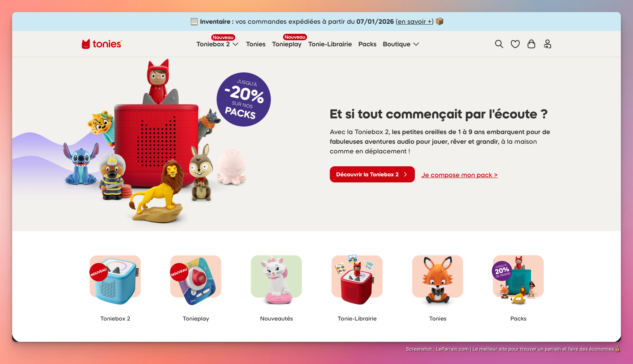Image resolution: width=633 pixels, height=364 pixels.
Task: View wishlist via heart icon
Action: coord(515,44)
